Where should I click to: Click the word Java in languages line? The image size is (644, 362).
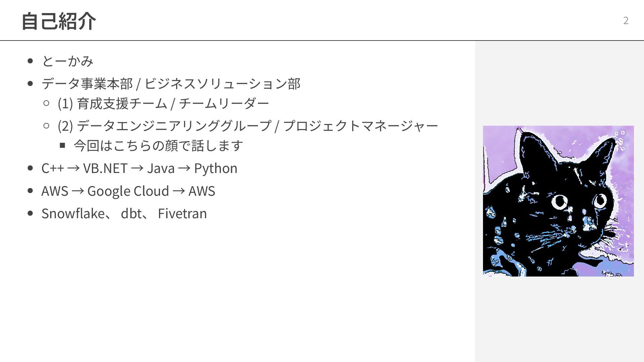click(161, 168)
